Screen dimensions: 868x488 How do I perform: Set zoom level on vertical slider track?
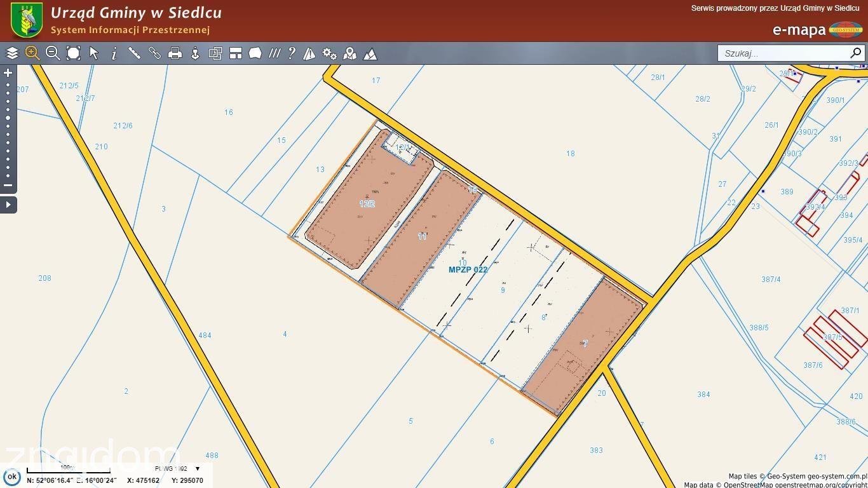point(8,130)
